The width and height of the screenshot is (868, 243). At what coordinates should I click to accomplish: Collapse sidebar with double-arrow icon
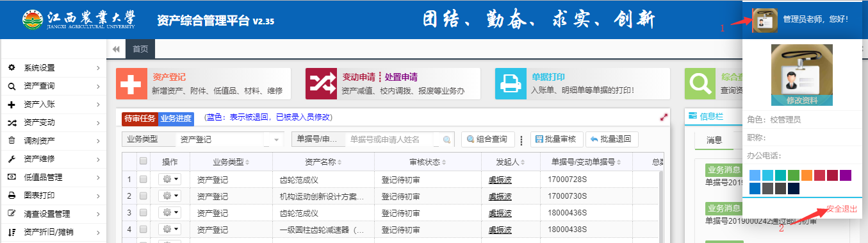[116, 49]
